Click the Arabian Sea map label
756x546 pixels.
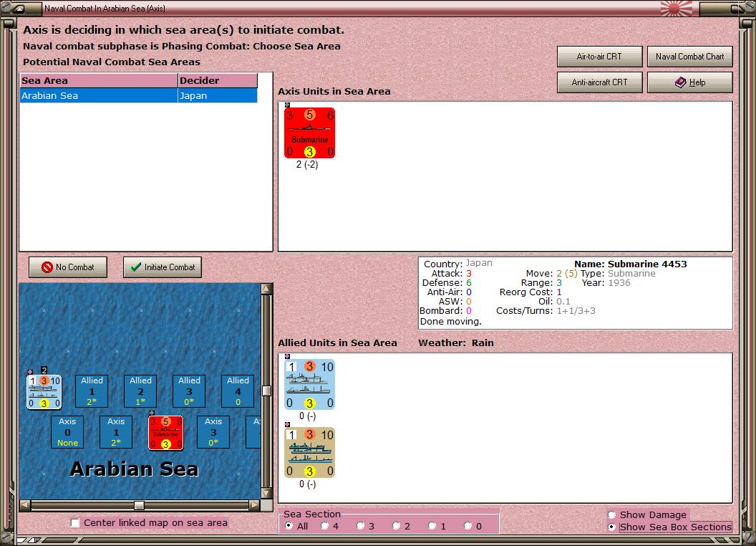point(134,469)
